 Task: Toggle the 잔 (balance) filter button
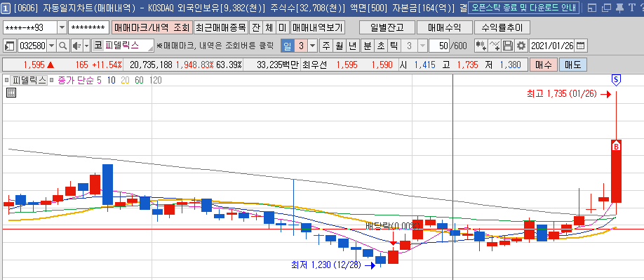click(255, 27)
